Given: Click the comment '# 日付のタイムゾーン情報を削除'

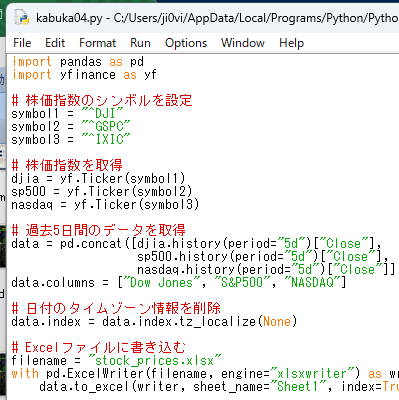Looking at the screenshot, I should 116,308.
